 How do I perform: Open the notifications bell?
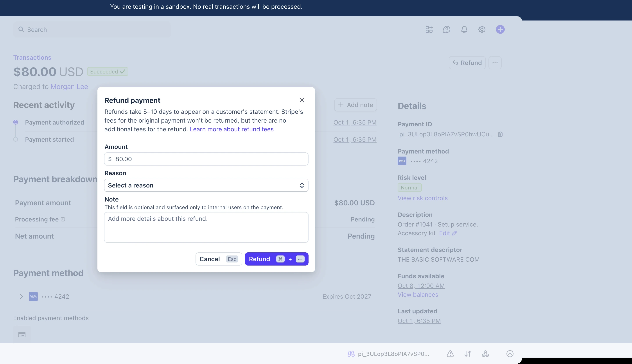coord(464,30)
